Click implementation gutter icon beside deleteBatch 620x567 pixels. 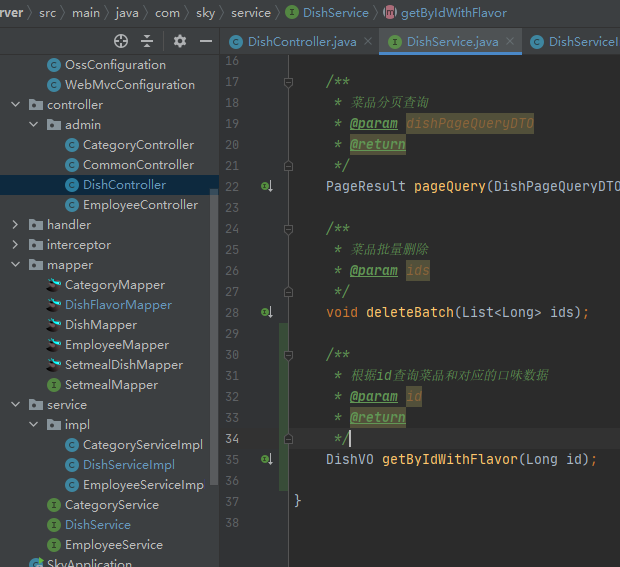coord(267,312)
